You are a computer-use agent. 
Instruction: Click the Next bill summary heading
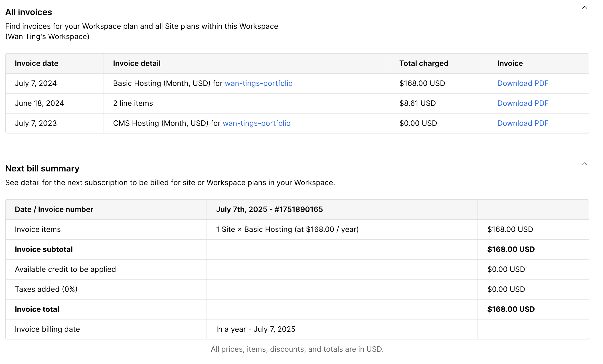coord(42,169)
